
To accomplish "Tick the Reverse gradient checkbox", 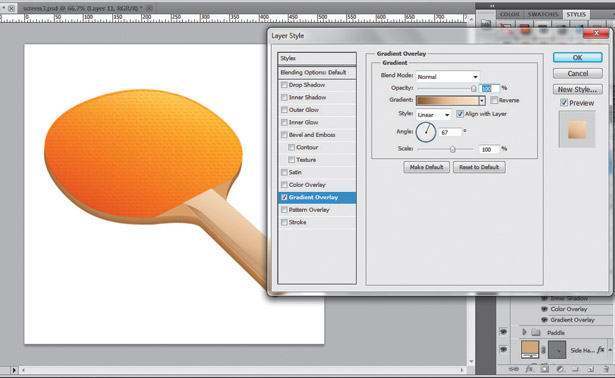I will click(x=494, y=100).
